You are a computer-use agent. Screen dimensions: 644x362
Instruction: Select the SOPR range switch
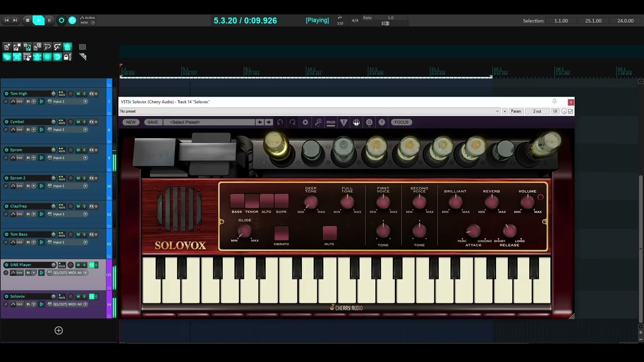[281, 201]
